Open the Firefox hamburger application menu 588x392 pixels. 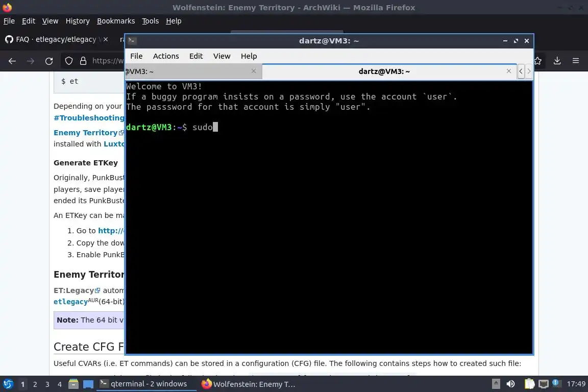click(x=576, y=61)
